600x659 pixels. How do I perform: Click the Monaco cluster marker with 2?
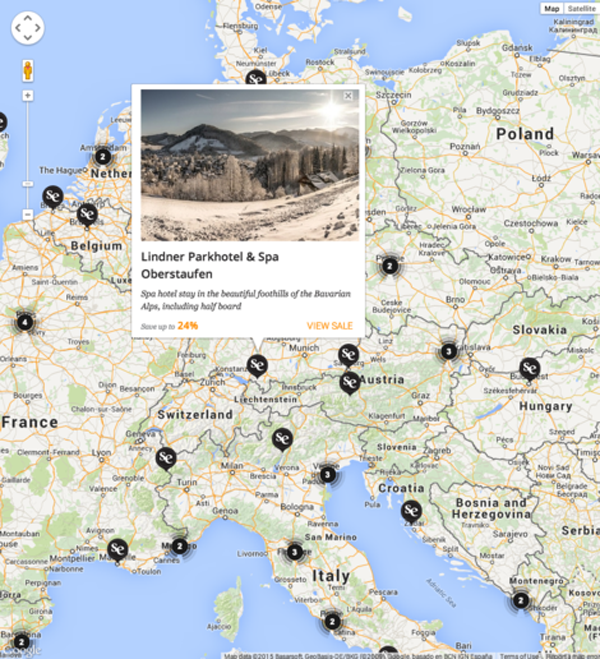coord(179,546)
